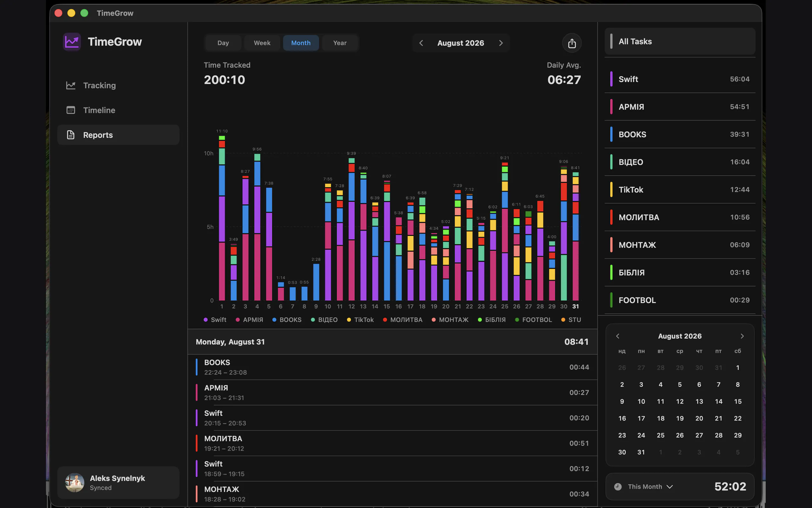812x508 pixels.
Task: Select the Month view tab
Action: click(x=301, y=43)
